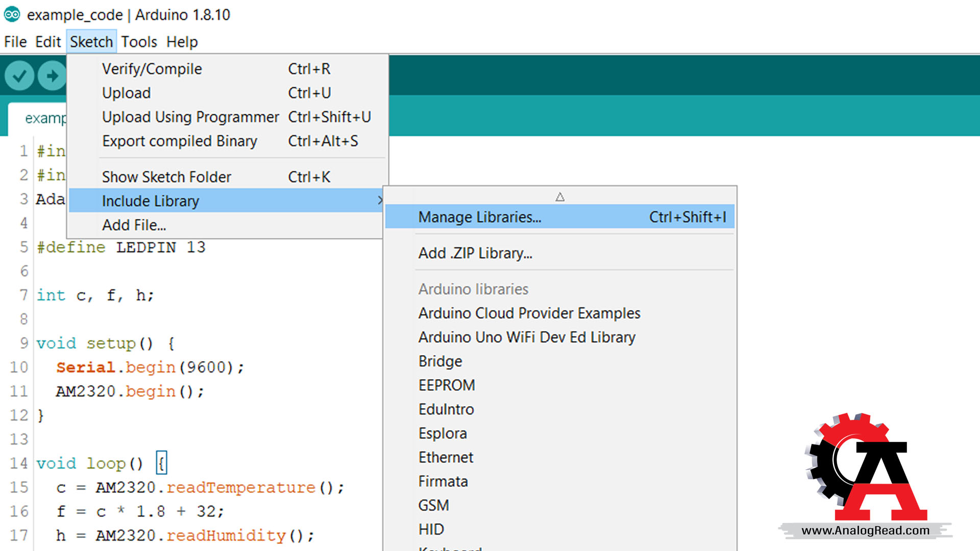Include the HID library
Viewport: 980px width, 551px height.
tap(559, 529)
